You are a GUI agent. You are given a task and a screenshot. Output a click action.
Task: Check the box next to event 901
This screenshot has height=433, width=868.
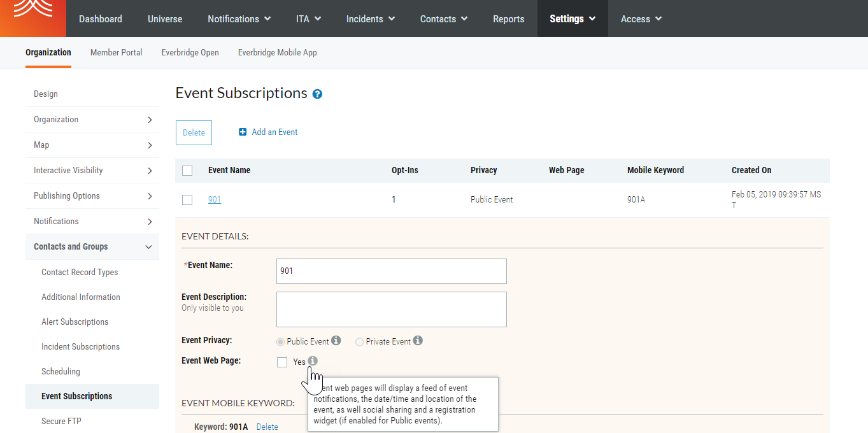(187, 199)
